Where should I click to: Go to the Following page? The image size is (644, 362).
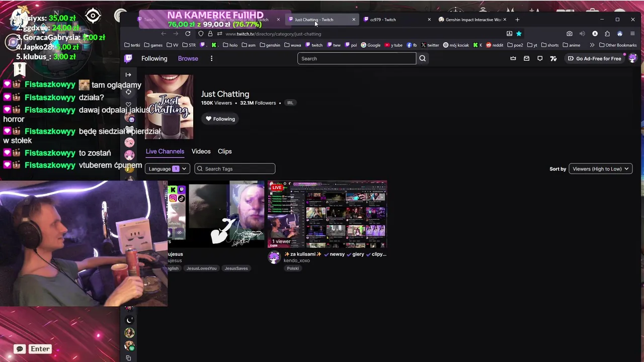pos(154,58)
